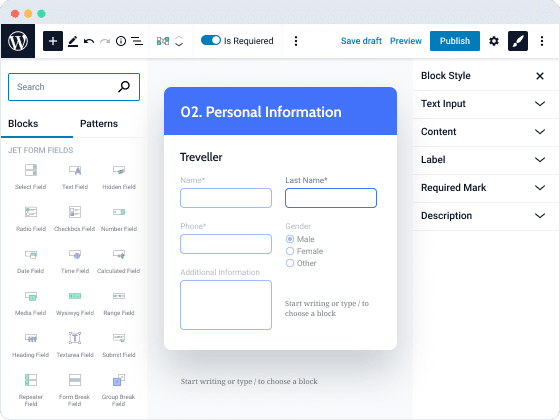Open document details info icon
This screenshot has width=560, height=420.
pyautogui.click(x=121, y=41)
